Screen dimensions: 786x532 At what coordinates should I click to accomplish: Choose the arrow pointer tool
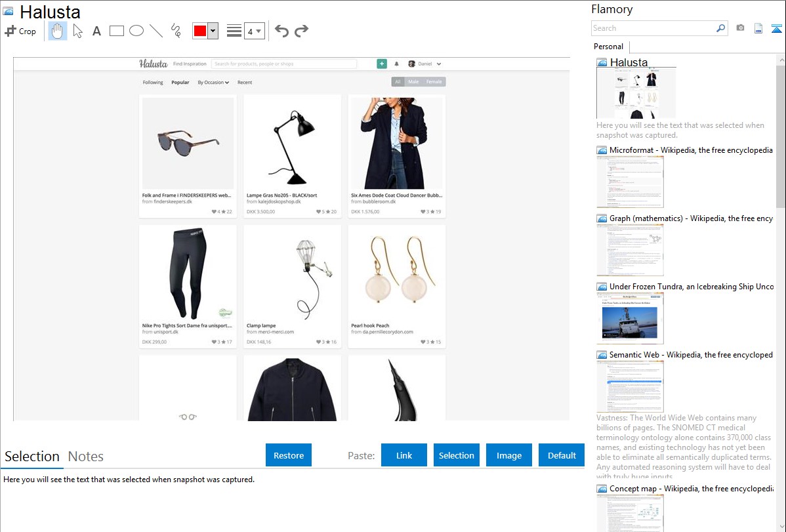(77, 31)
